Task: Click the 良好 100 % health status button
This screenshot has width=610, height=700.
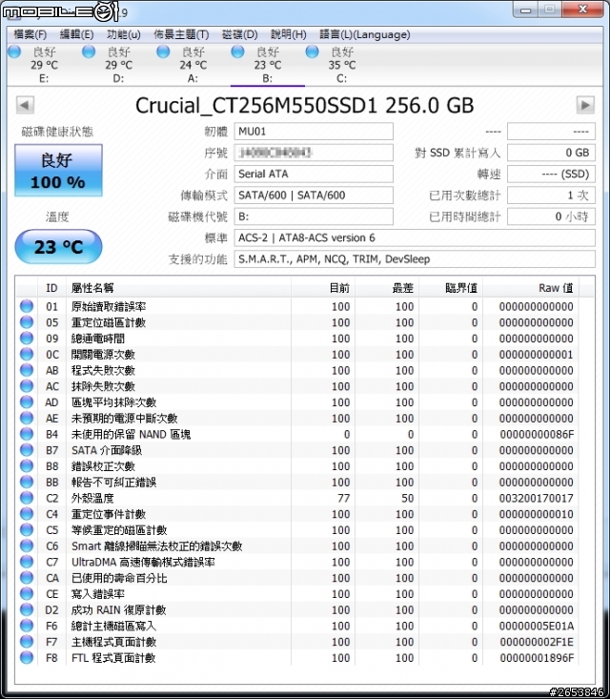Action: (x=58, y=171)
